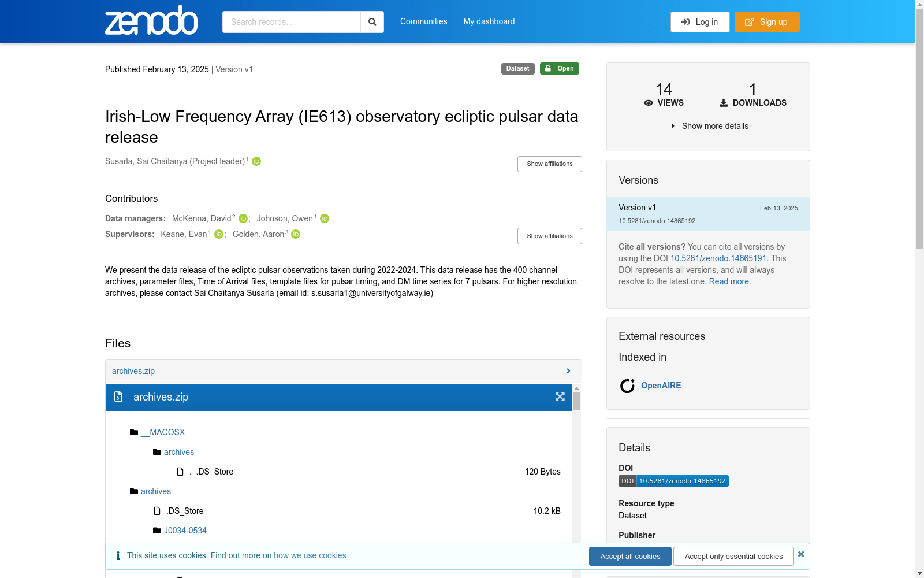Screen dimensions: 924x578
Task: Open nested archives folder under __MACOSX
Action: click(179, 452)
